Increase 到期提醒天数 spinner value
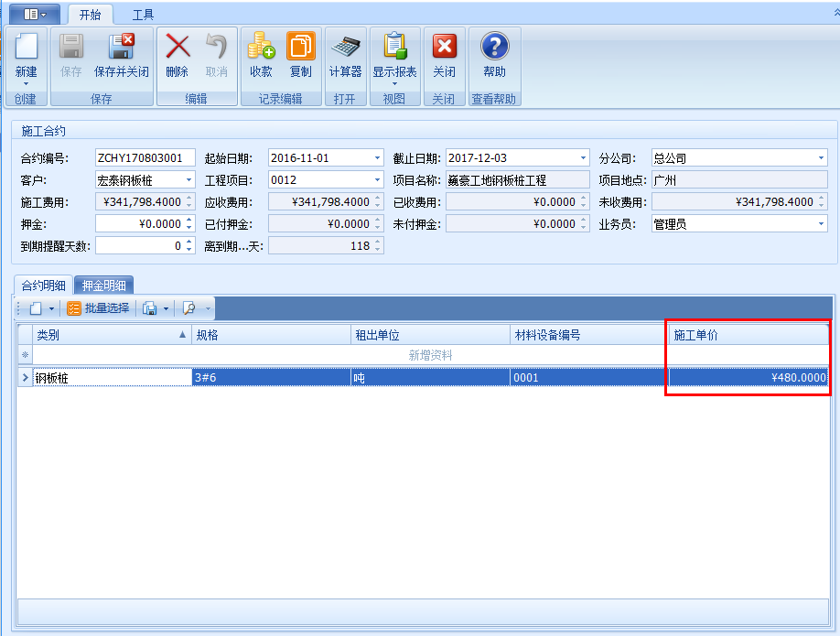This screenshot has width=840, height=636. 189,243
